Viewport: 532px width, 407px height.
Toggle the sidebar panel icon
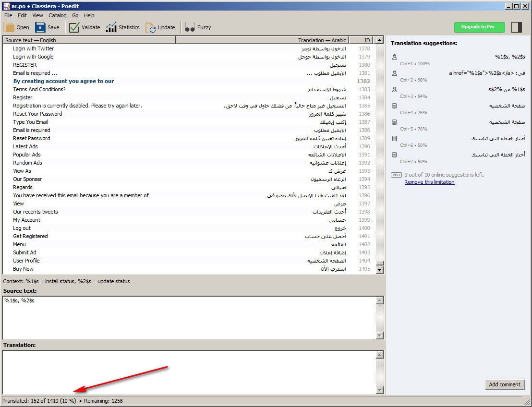pos(516,27)
